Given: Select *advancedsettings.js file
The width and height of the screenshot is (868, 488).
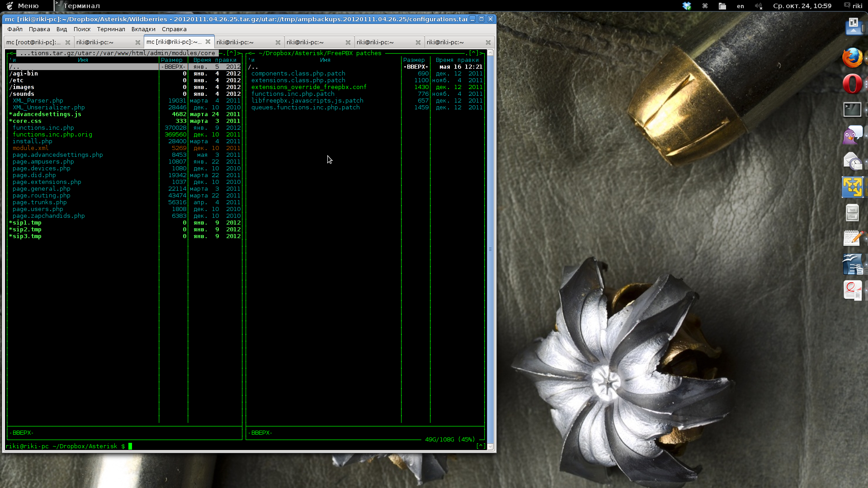Looking at the screenshot, I should tap(124, 114).
